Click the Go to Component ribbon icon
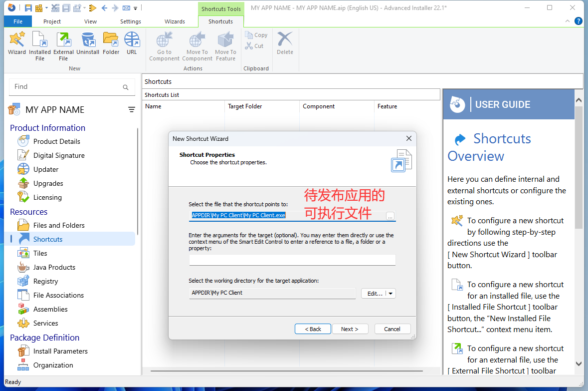588x391 pixels. [x=164, y=46]
